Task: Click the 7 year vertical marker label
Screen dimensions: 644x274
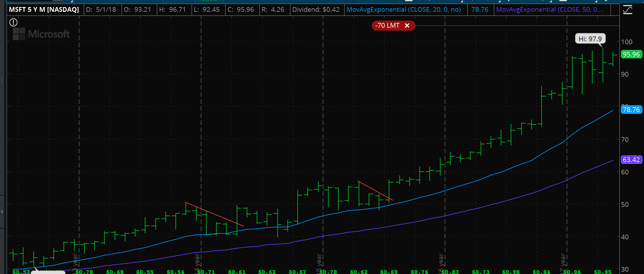Action: [x=563, y=263]
